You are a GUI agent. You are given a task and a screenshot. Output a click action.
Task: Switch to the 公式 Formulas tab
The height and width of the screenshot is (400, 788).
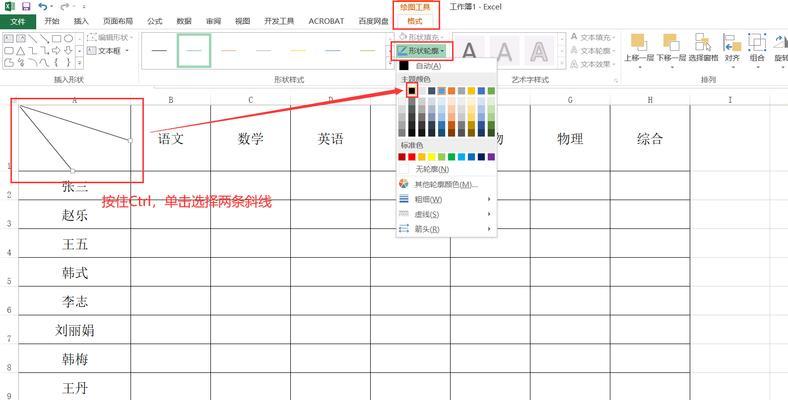(x=155, y=21)
